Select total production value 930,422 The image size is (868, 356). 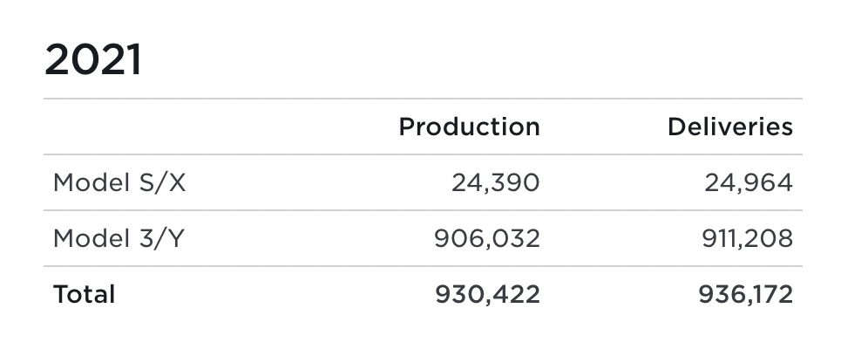pyautogui.click(x=486, y=294)
